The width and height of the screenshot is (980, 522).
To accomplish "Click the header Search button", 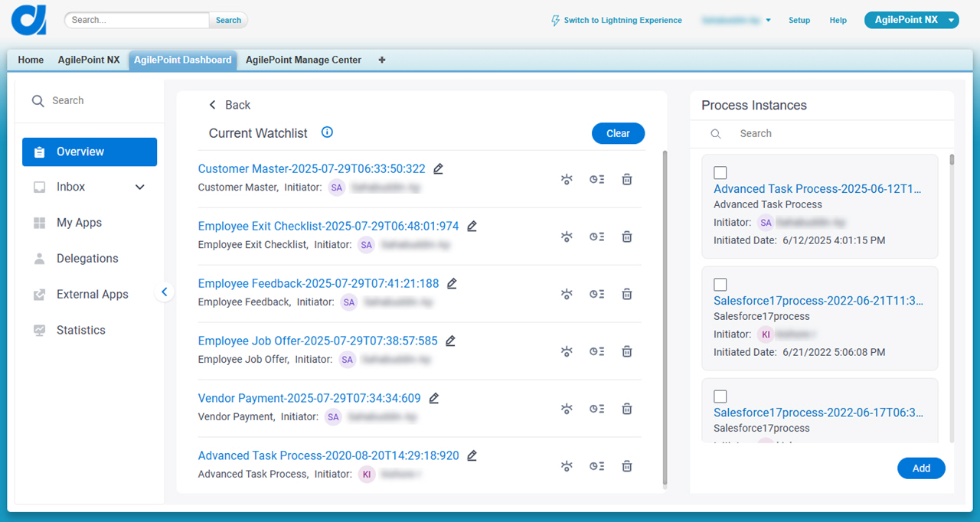I will (228, 20).
